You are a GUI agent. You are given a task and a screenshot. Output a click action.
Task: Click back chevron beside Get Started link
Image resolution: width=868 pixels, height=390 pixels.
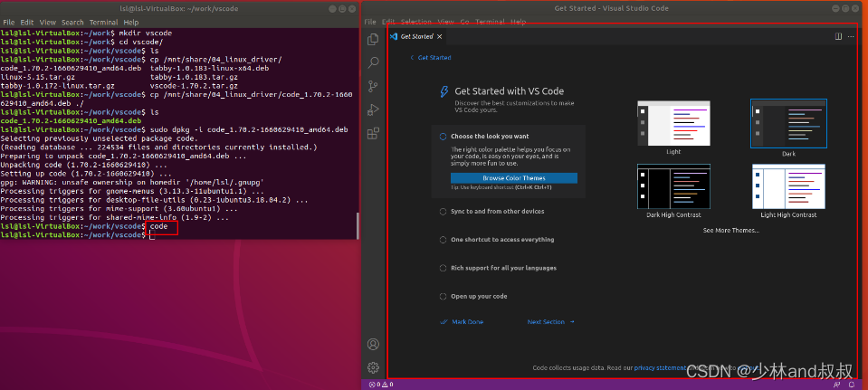click(412, 58)
